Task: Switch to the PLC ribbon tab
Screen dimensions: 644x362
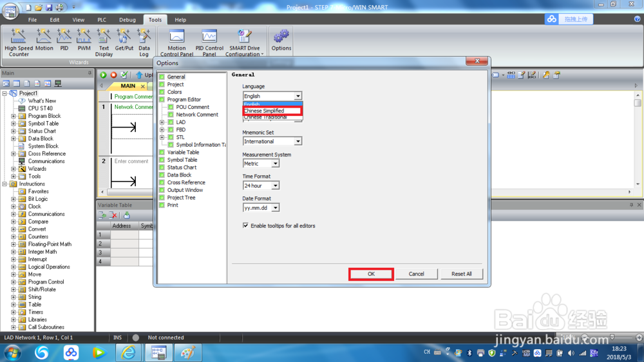Action: coord(102,20)
